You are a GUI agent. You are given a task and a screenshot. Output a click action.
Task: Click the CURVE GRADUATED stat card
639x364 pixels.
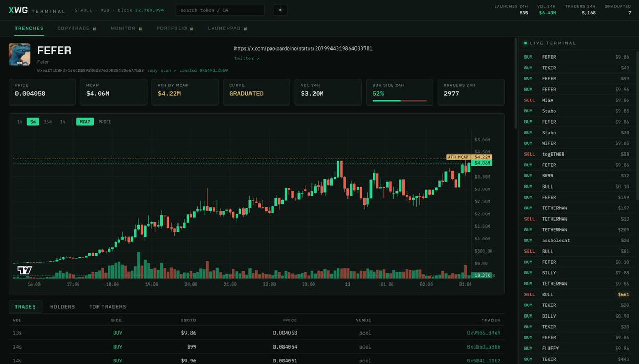point(256,92)
